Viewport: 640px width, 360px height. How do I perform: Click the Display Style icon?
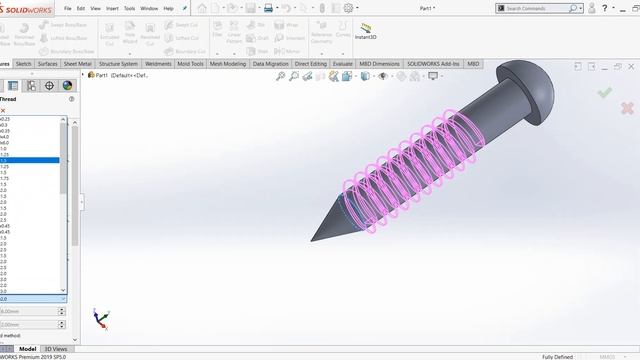tap(365, 76)
